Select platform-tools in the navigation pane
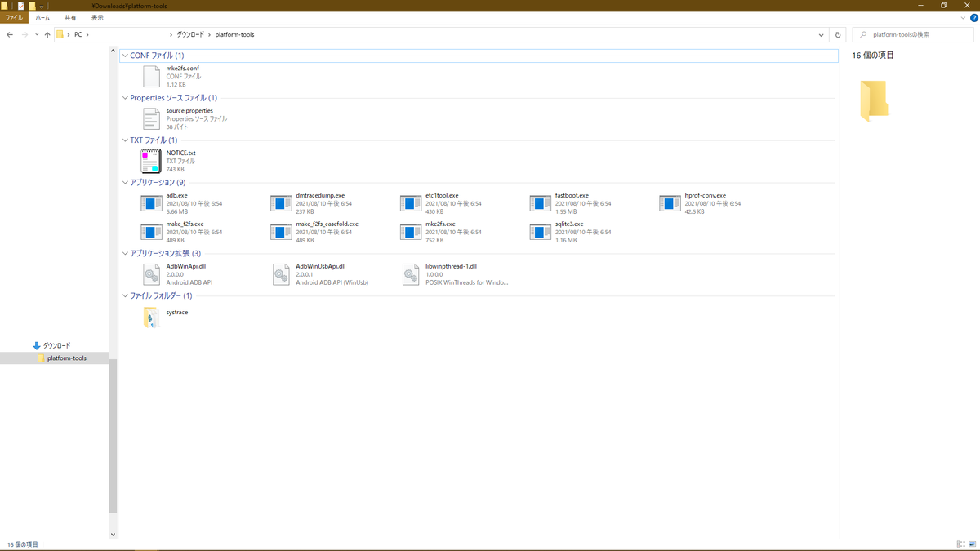 66,358
